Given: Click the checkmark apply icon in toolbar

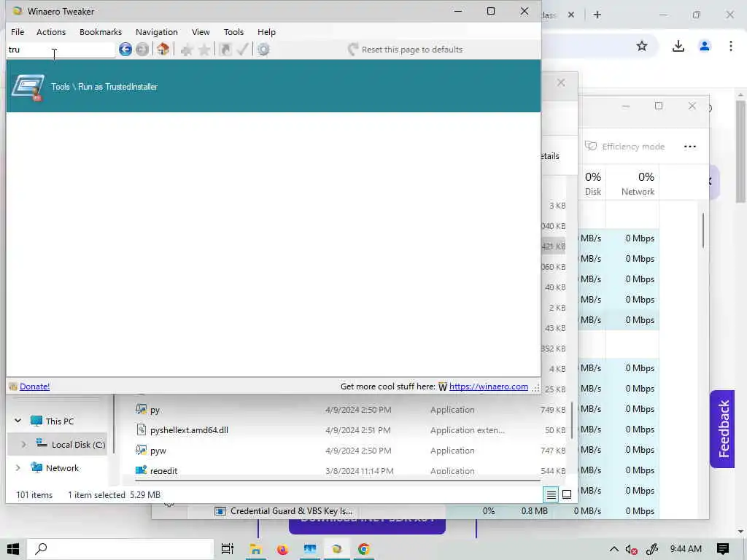Looking at the screenshot, I should (242, 49).
